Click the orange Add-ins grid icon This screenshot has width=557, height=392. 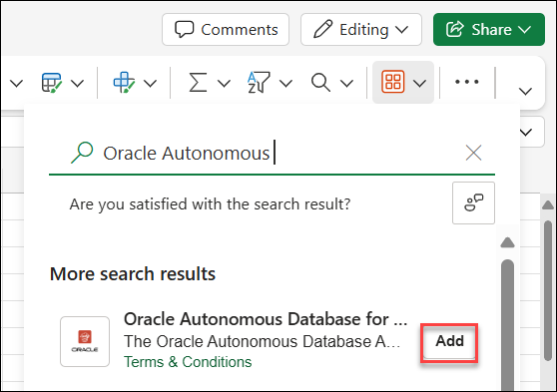pyautogui.click(x=393, y=82)
